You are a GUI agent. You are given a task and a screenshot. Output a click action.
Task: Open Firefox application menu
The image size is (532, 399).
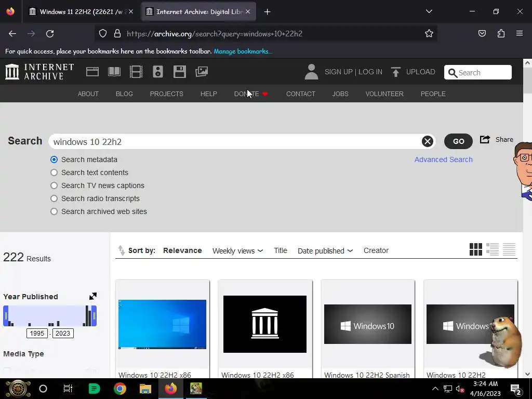(x=519, y=34)
